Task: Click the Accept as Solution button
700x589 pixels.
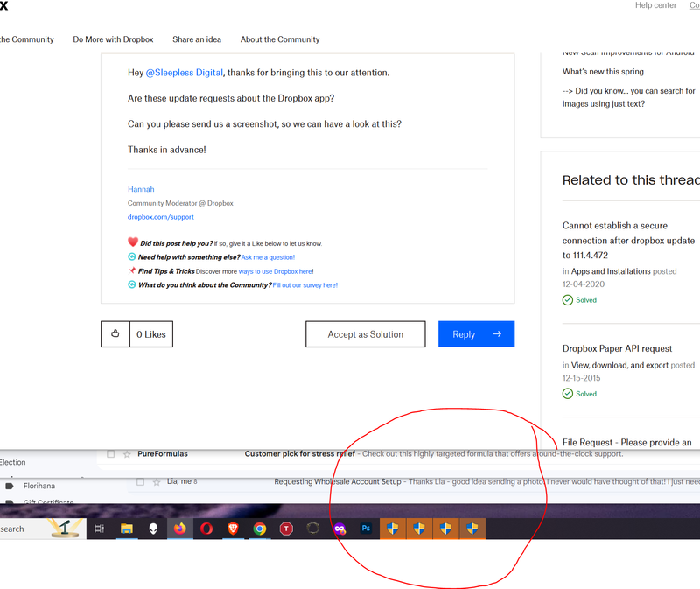Action: coord(365,334)
